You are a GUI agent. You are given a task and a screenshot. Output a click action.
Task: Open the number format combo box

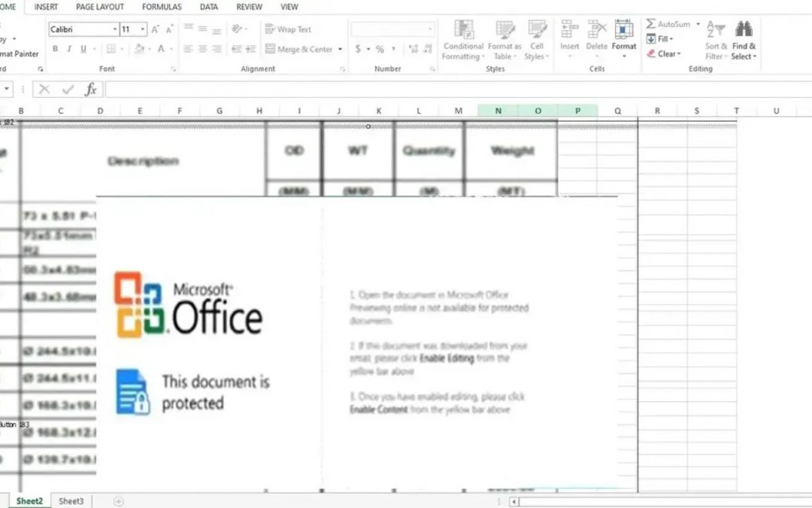[x=392, y=29]
